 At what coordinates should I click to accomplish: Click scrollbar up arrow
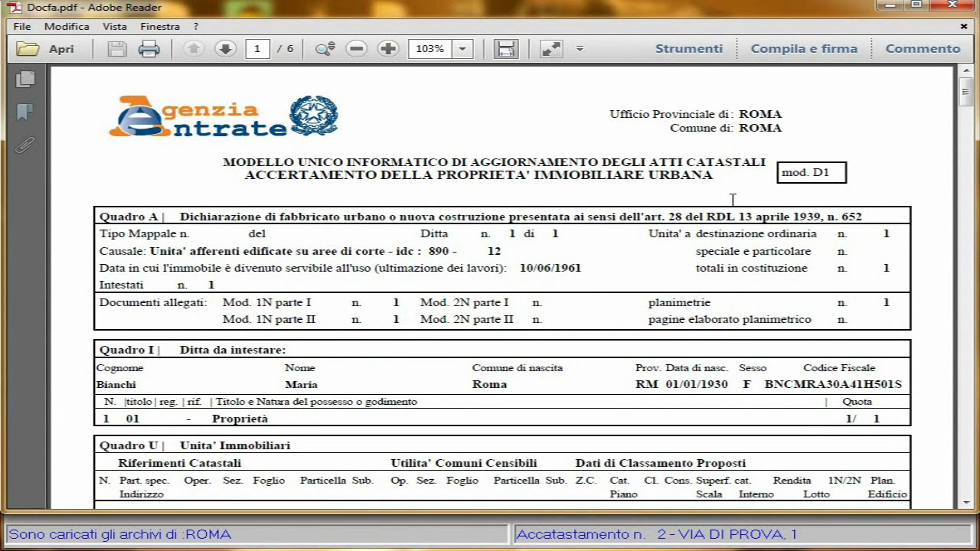[966, 71]
